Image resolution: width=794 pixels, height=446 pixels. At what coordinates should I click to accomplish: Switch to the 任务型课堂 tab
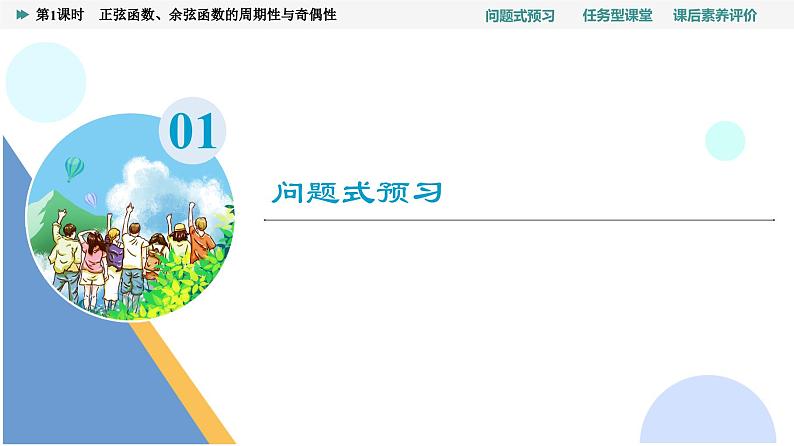(617, 15)
